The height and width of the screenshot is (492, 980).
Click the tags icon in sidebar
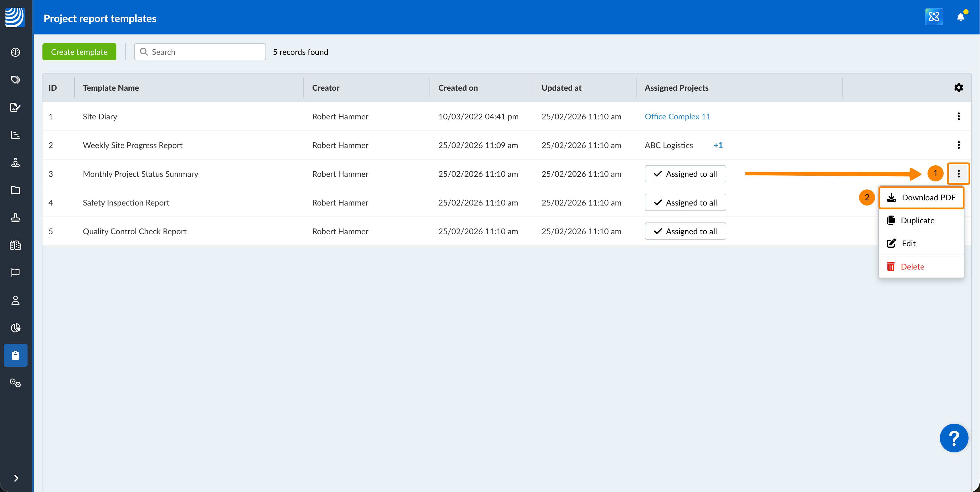pyautogui.click(x=15, y=80)
